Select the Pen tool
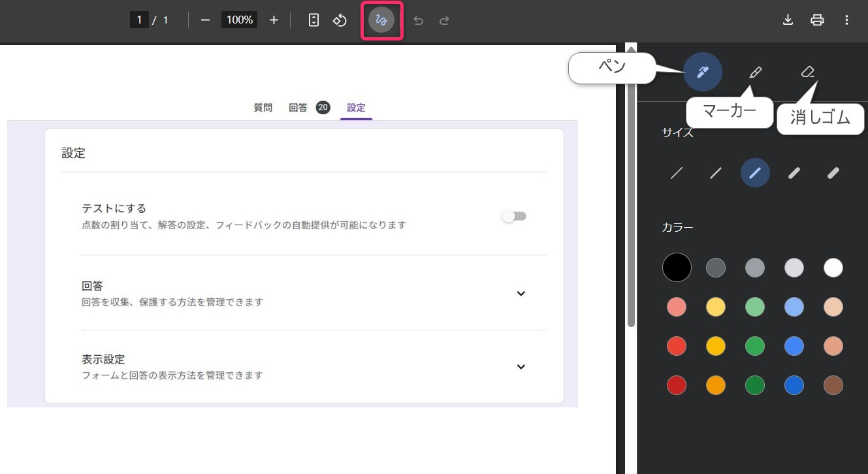The width and height of the screenshot is (868, 474). click(703, 72)
